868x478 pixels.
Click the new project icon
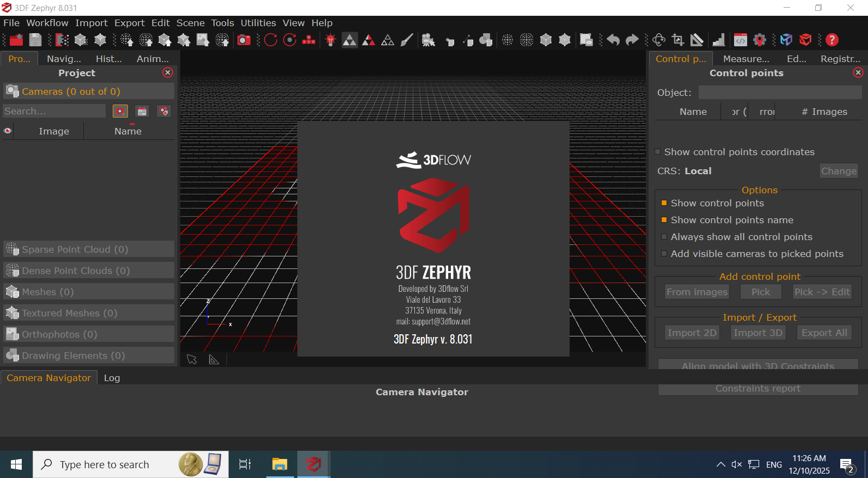click(16, 40)
